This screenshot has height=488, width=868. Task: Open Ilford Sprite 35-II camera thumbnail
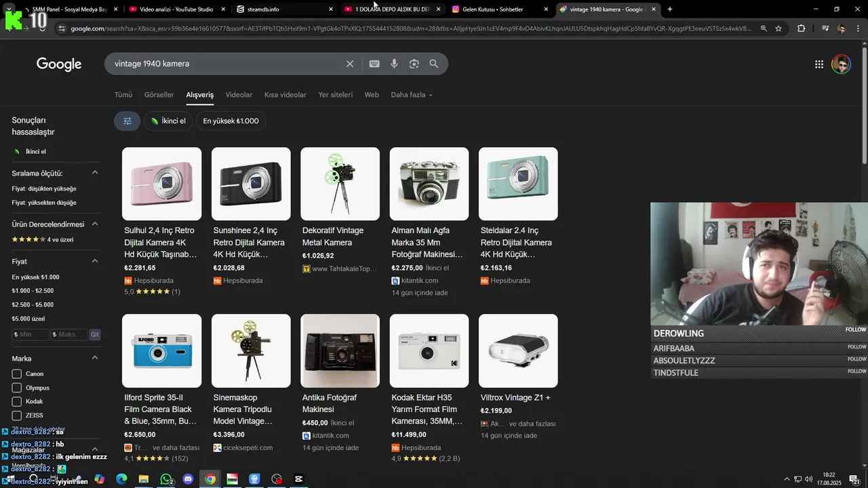(161, 350)
